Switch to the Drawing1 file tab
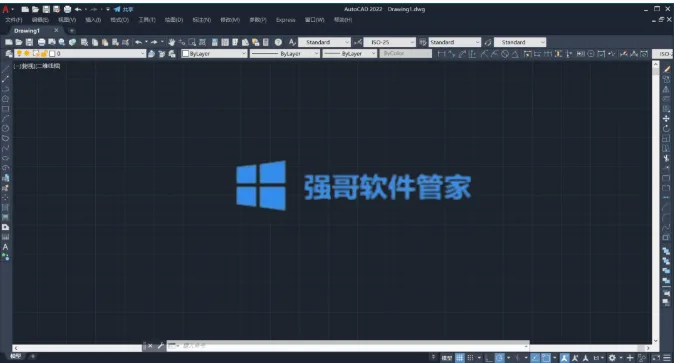This screenshot has width=674, height=363. [x=27, y=31]
